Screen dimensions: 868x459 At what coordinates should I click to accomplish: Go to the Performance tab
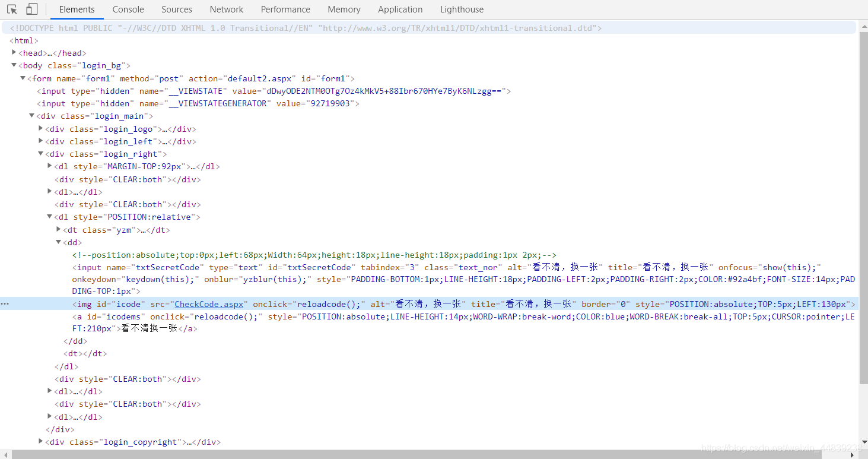coord(285,10)
